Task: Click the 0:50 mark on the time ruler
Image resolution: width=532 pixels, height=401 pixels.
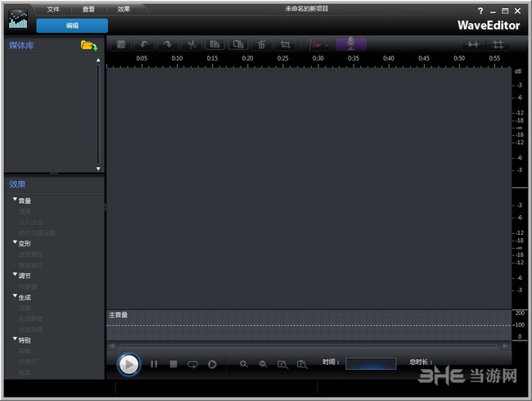Action: (x=459, y=58)
